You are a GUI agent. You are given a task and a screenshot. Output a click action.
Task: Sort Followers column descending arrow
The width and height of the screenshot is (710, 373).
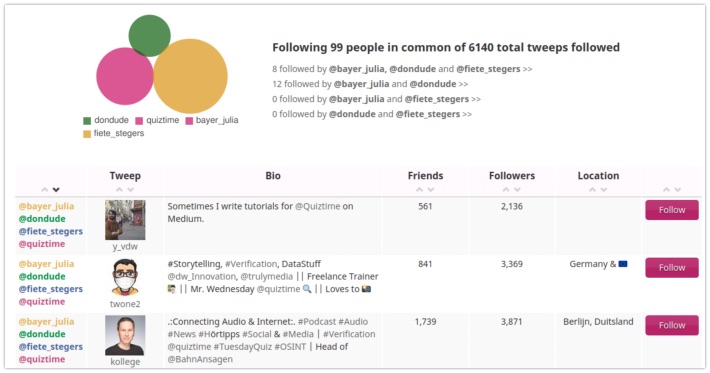[517, 190]
